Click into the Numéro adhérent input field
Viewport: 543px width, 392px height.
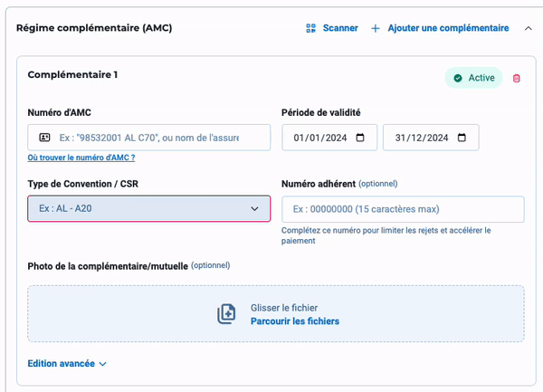403,209
